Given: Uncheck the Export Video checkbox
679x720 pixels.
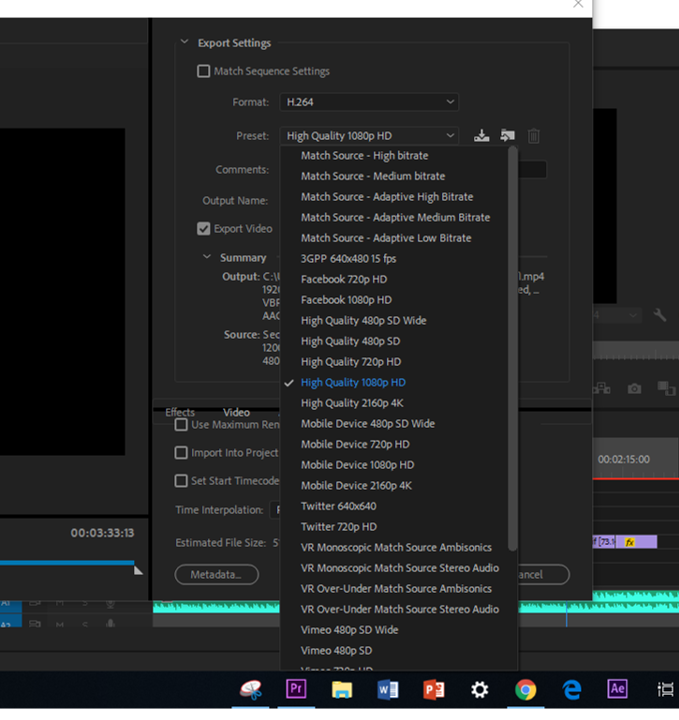Looking at the screenshot, I should tap(203, 229).
